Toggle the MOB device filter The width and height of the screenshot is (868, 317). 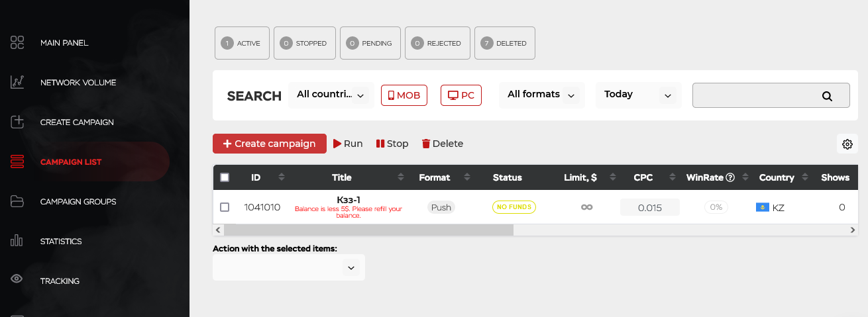tap(404, 95)
